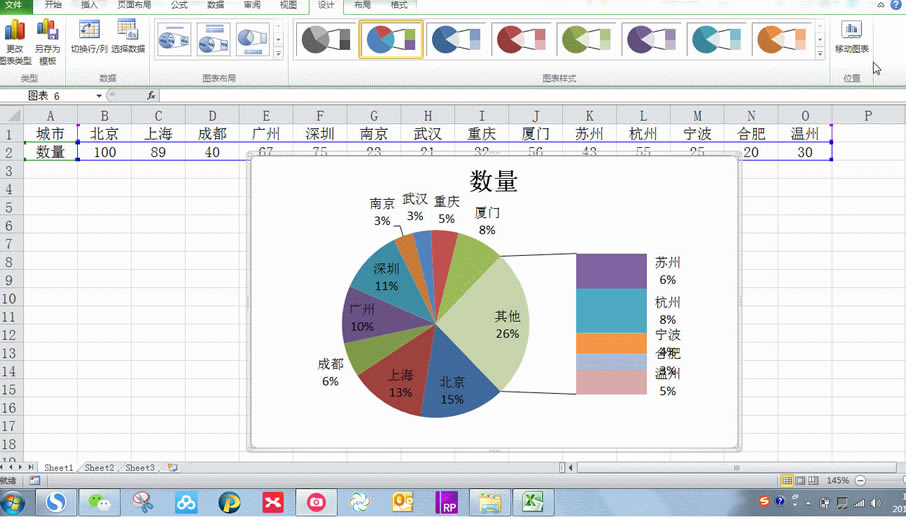Image resolution: width=906 pixels, height=519 pixels.
Task: Select the teal pie chart style
Action: tap(717, 39)
